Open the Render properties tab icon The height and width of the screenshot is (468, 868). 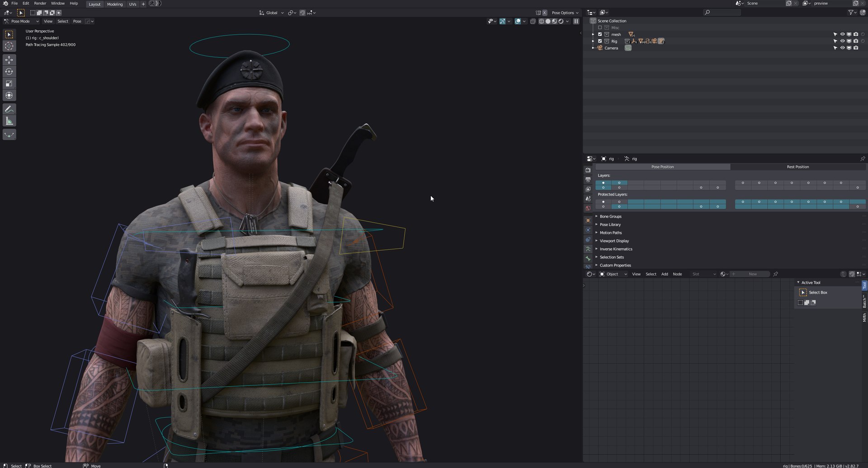tap(588, 170)
